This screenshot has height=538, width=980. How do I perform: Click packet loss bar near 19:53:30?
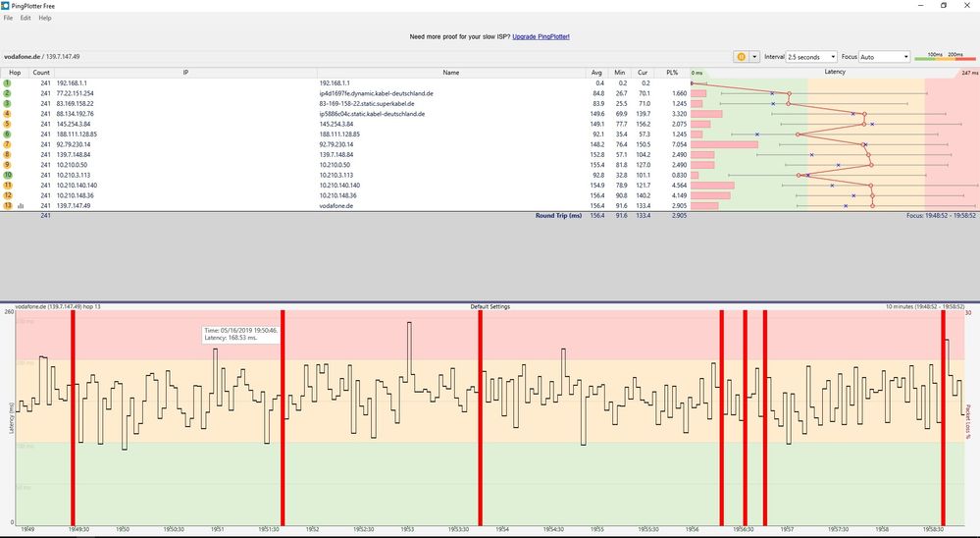coord(480,418)
